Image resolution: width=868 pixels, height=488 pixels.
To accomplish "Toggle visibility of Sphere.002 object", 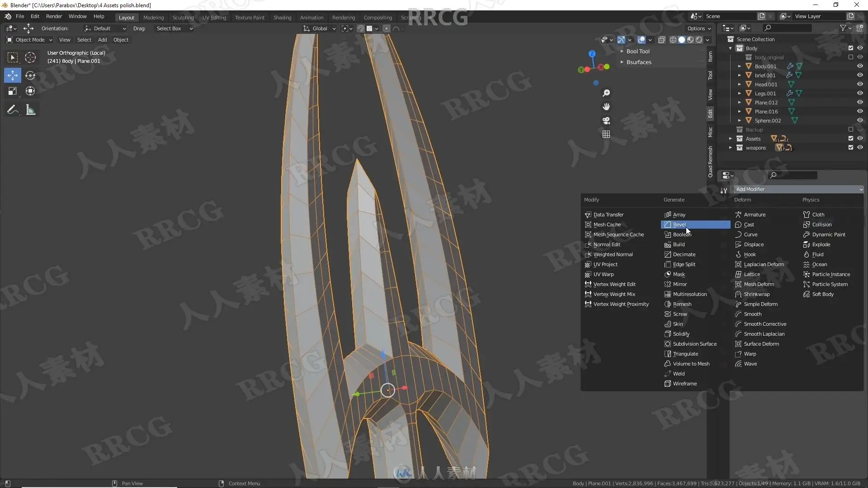I will [860, 120].
